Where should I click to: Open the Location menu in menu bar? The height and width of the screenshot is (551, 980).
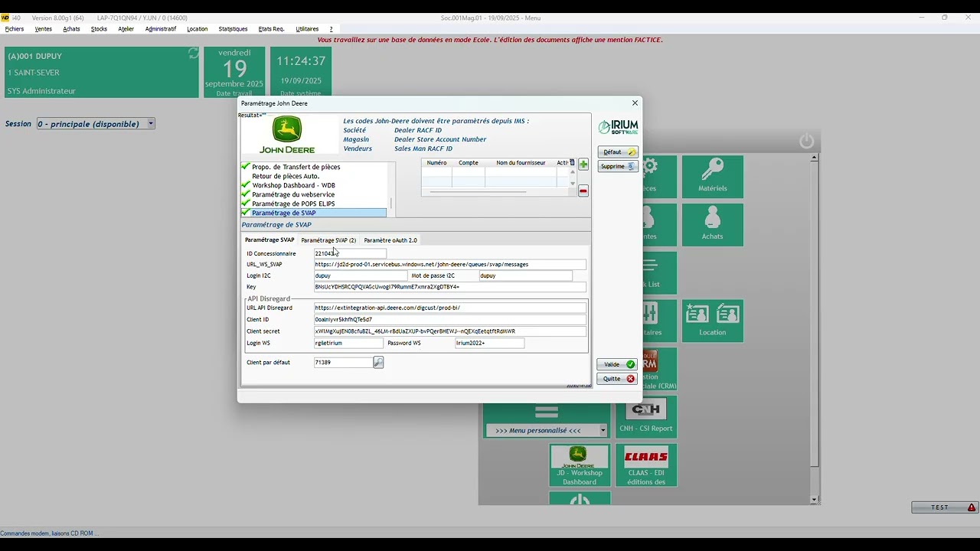pos(198,29)
